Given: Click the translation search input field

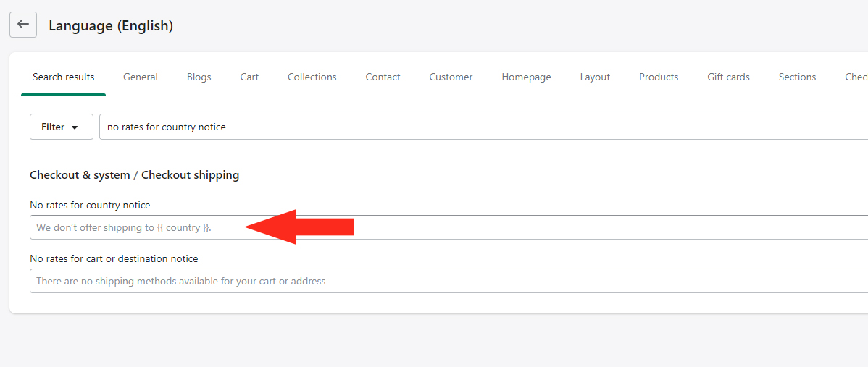Looking at the screenshot, I should tap(483, 127).
